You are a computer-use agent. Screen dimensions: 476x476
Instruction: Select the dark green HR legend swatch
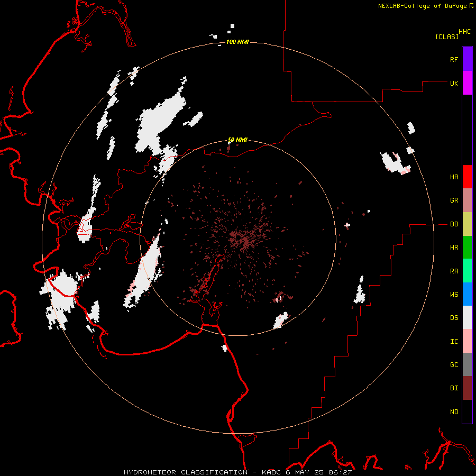click(x=467, y=248)
